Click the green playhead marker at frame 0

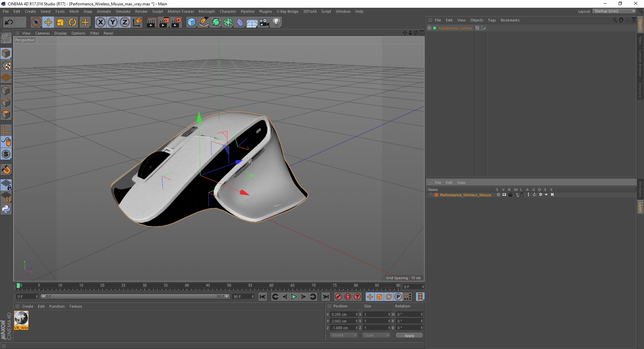coord(18,286)
